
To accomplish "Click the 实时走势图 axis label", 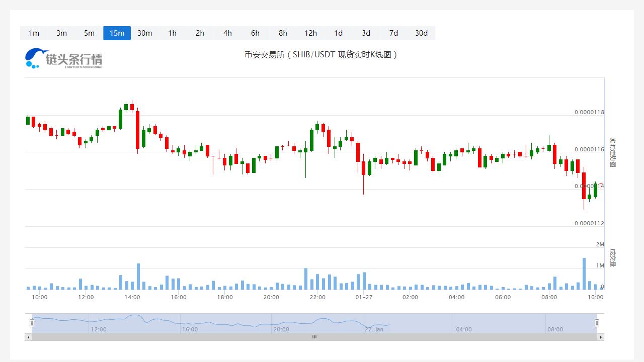I will tap(612, 152).
